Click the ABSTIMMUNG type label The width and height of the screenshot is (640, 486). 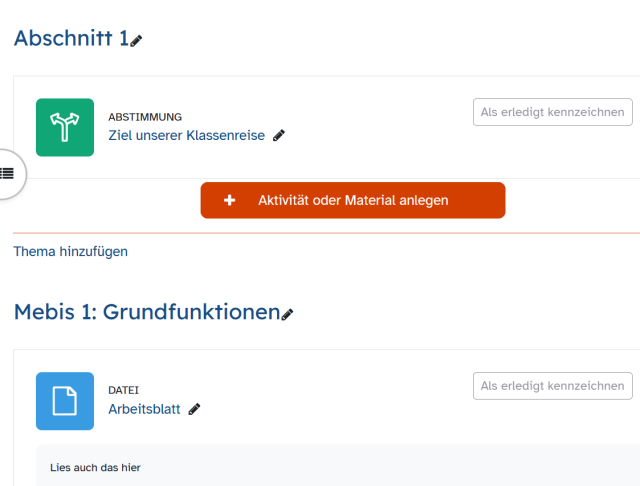(x=145, y=117)
